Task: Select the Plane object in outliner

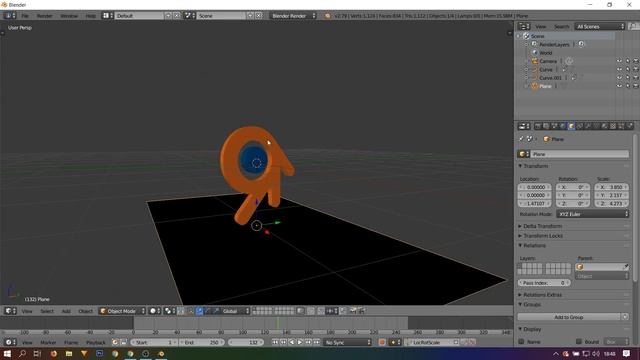Action: (x=545, y=86)
